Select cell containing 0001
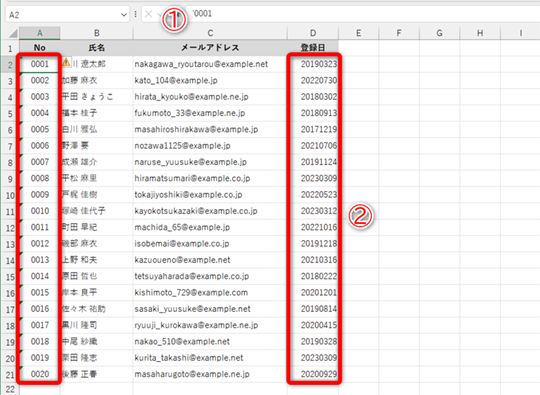540x395 pixels. [x=40, y=64]
